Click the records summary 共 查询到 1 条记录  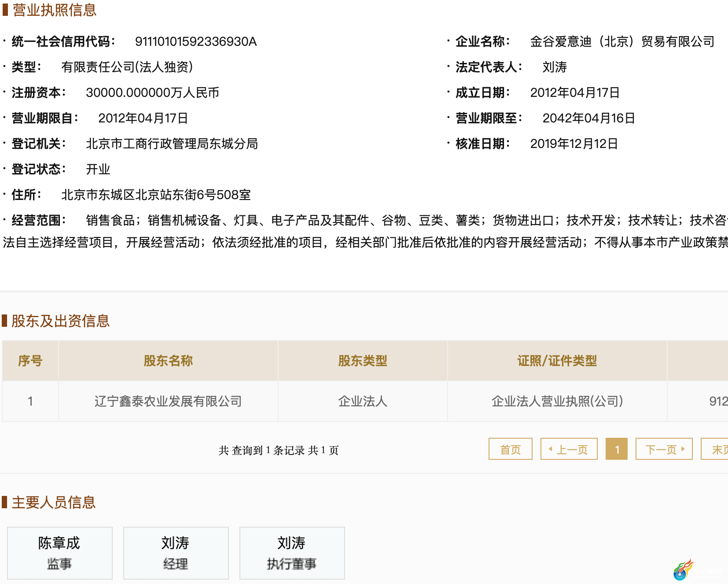[261, 450]
